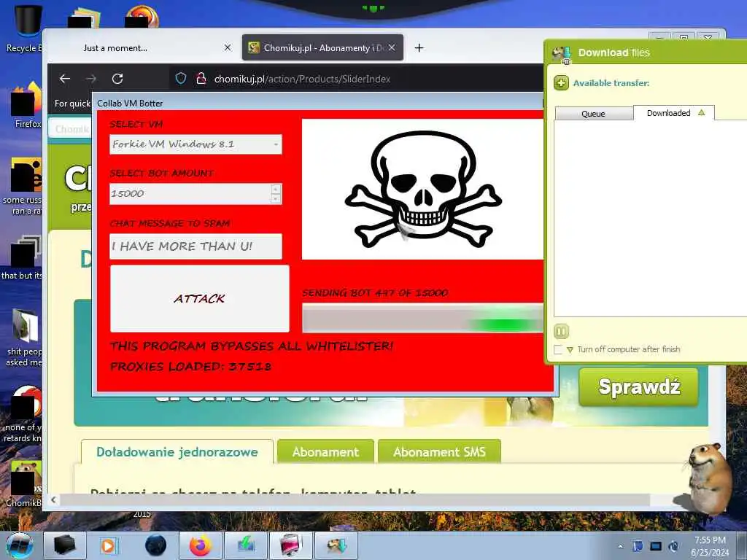Viewport: 747px width, 560px height.
Task: Open the volume tray icon
Action: (673, 546)
